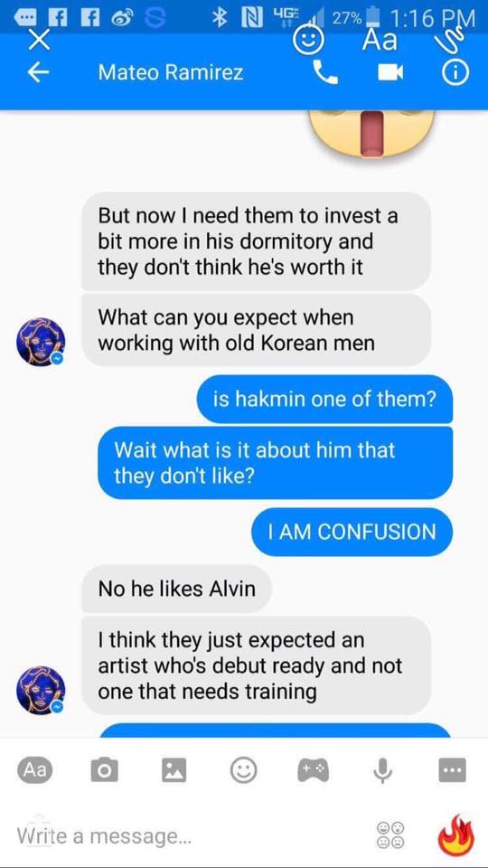488x868 pixels.
Task: Open Mateo Ramirez's profile picture beside last message
Action: click(x=41, y=690)
